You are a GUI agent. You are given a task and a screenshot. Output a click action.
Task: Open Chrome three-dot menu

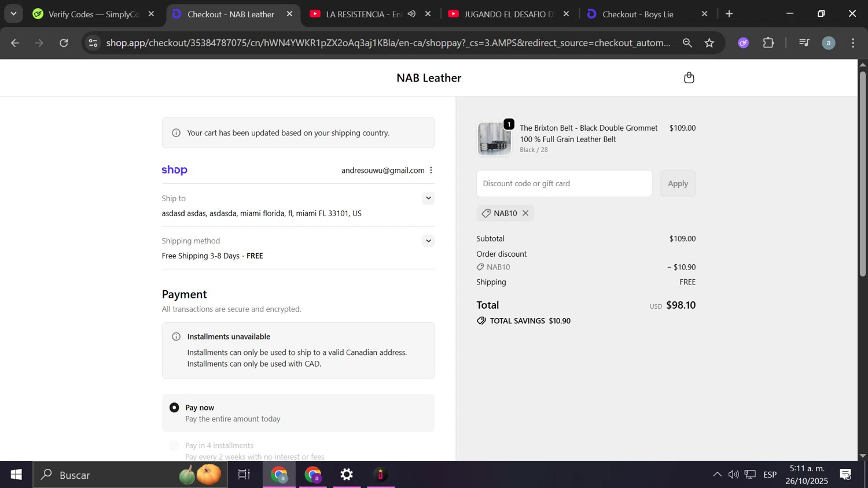tap(854, 43)
